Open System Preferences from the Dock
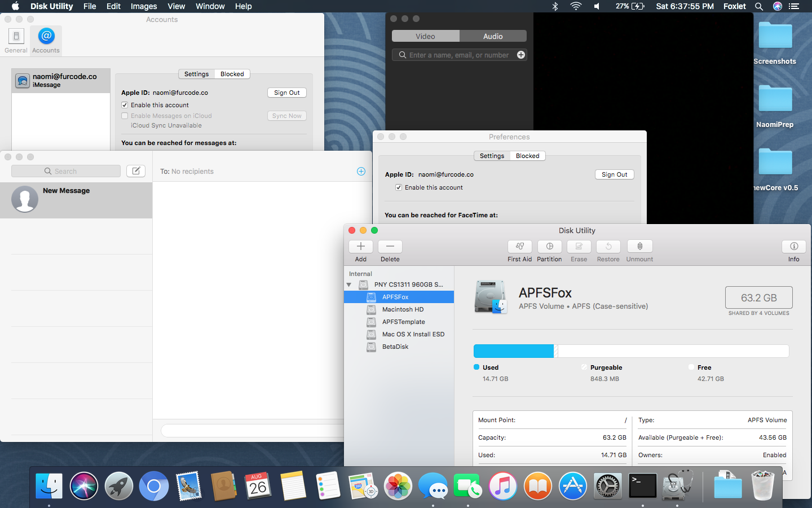 pos(608,486)
